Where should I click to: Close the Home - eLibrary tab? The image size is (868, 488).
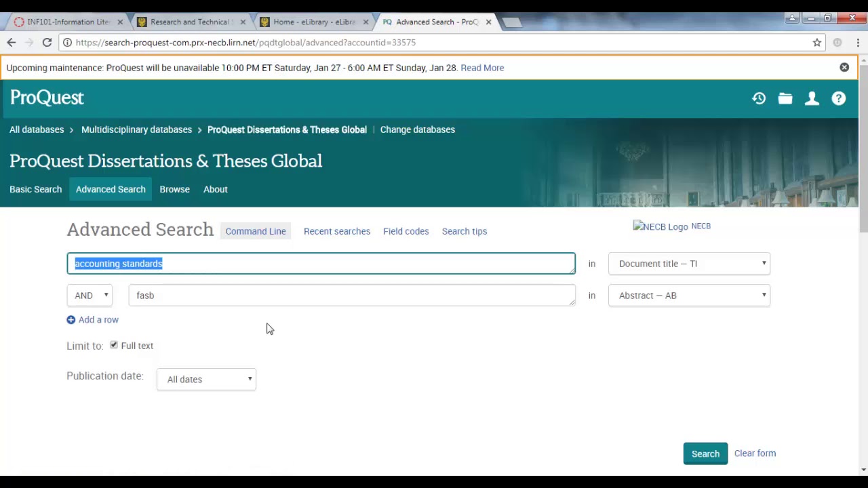[x=366, y=22]
